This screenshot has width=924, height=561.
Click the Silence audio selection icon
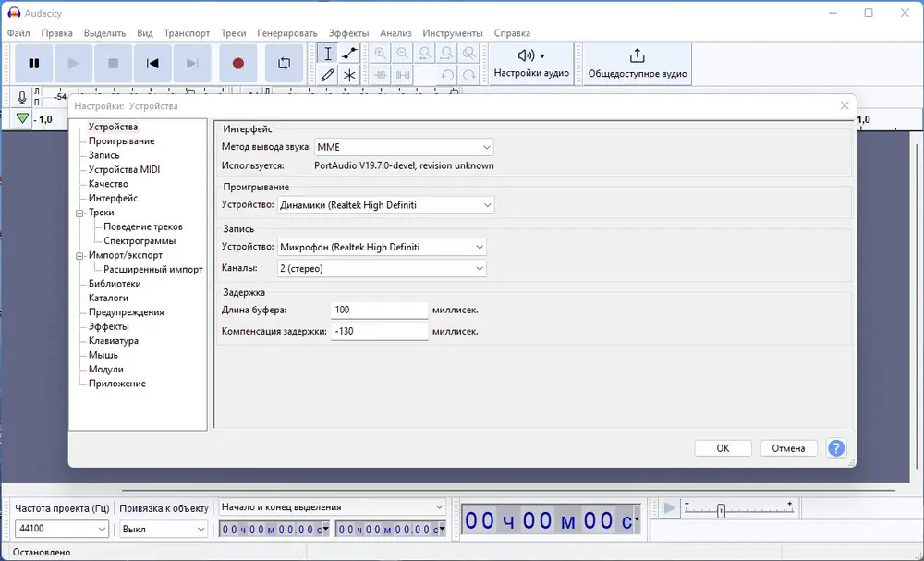tap(403, 75)
